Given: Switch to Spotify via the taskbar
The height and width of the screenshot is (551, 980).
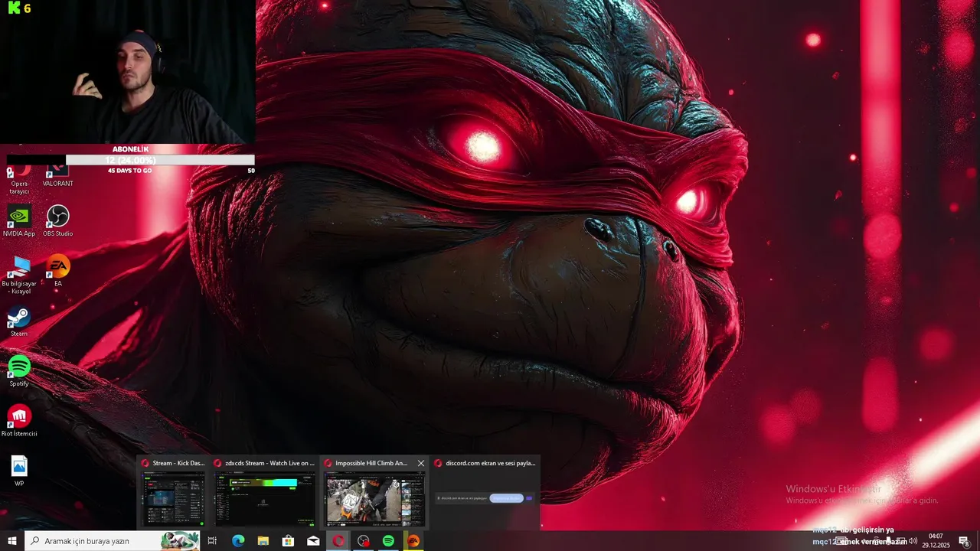Looking at the screenshot, I should 388,541.
